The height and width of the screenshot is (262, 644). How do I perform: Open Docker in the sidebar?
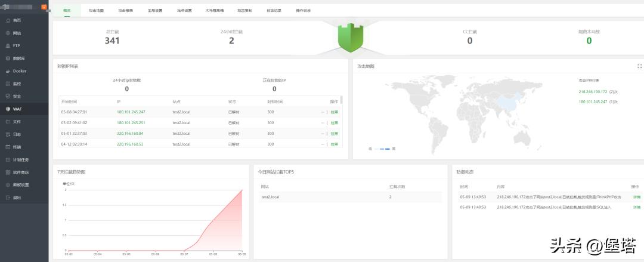coord(19,71)
